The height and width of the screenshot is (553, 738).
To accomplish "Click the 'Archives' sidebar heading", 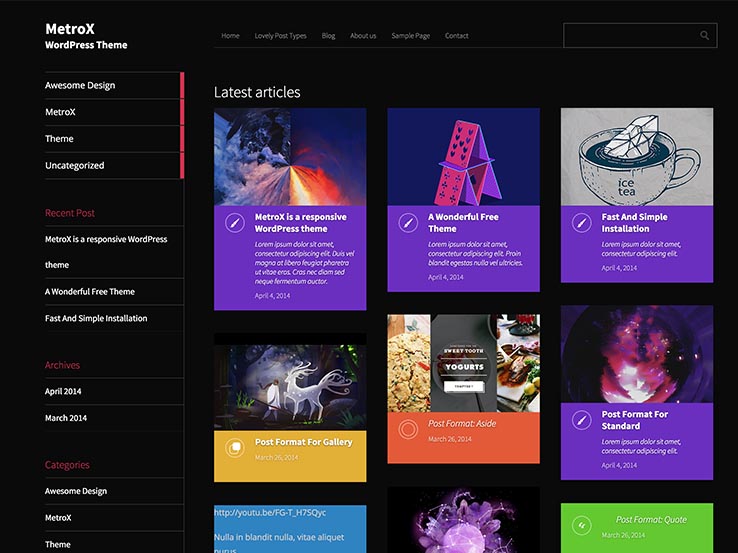I will tap(62, 365).
